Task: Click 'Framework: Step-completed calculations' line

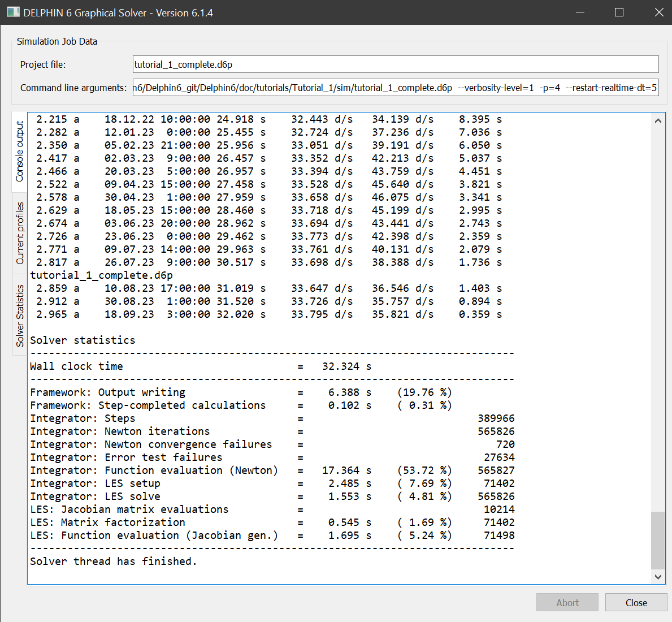Action: coord(241,405)
